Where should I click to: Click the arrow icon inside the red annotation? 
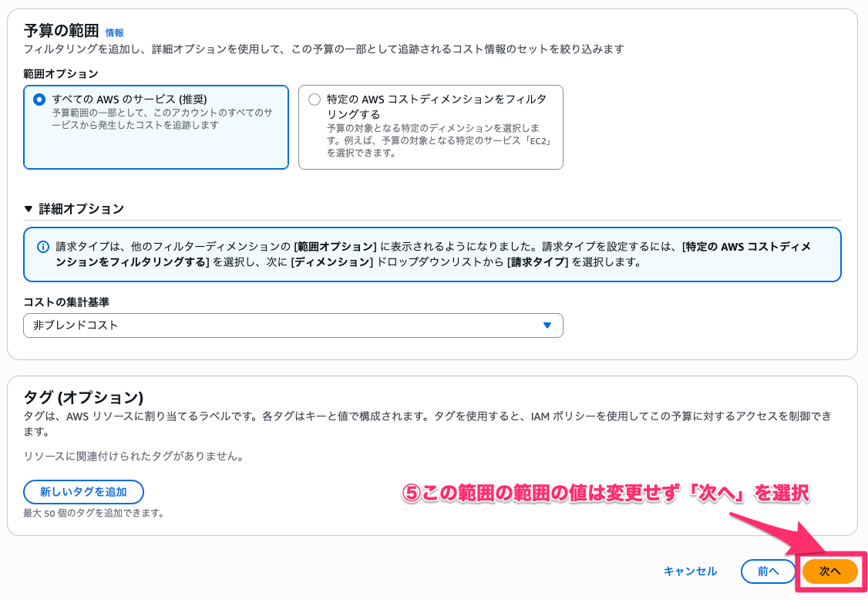779,532
